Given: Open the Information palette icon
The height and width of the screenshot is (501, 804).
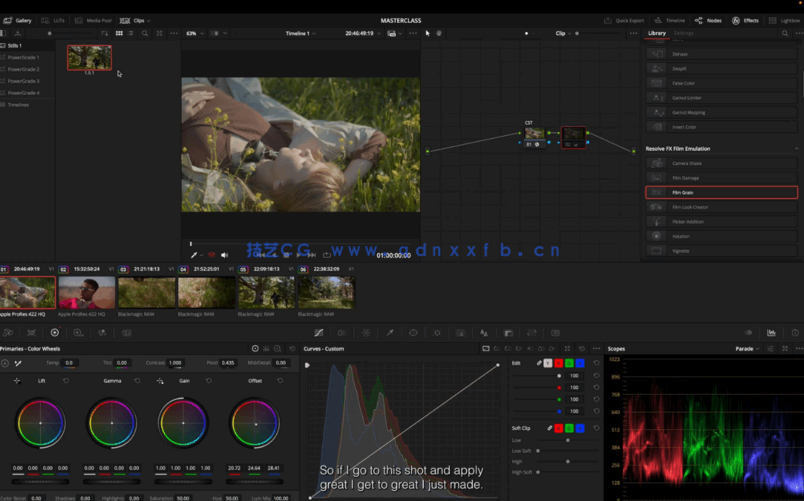Looking at the screenshot, I should 795,333.
